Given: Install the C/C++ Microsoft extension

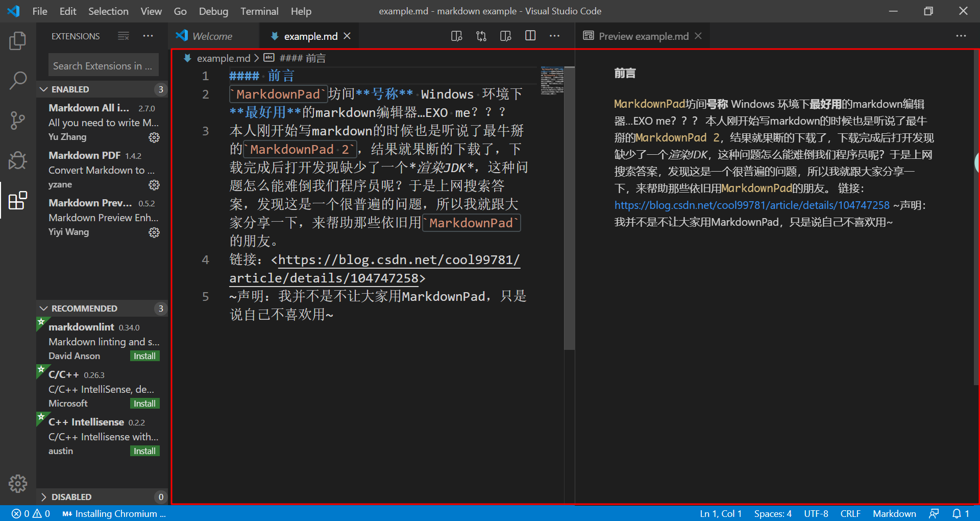Looking at the screenshot, I should (x=145, y=404).
